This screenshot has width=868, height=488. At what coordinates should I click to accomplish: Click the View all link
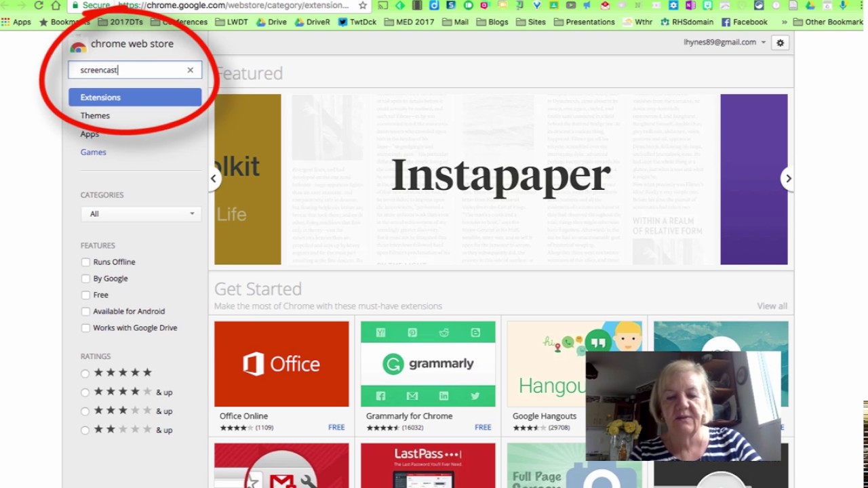pos(772,306)
